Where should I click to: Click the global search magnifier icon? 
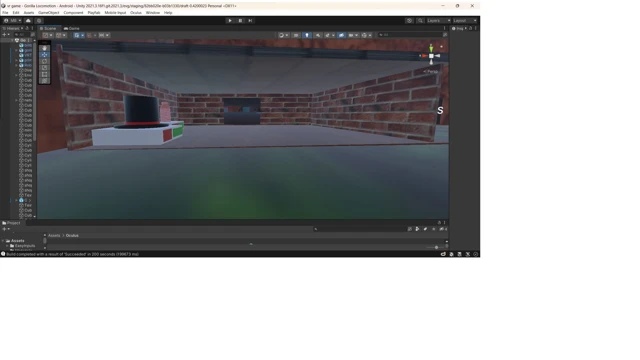pyautogui.click(x=420, y=20)
